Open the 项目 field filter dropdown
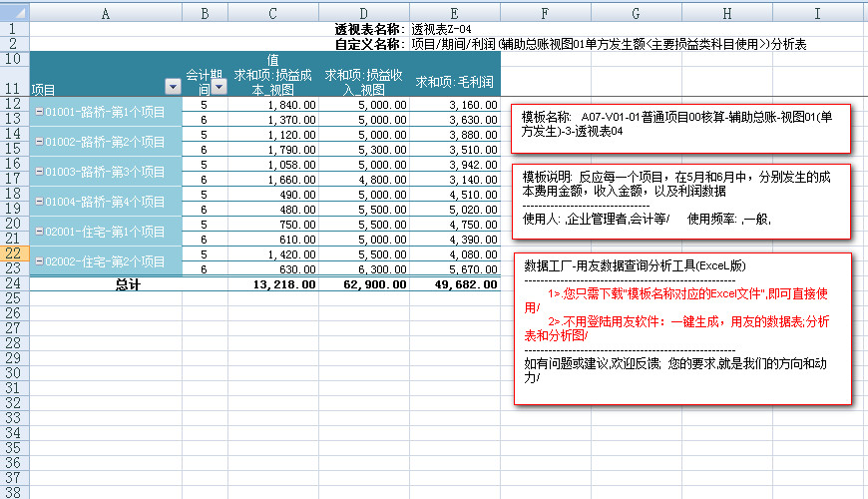 point(173,88)
